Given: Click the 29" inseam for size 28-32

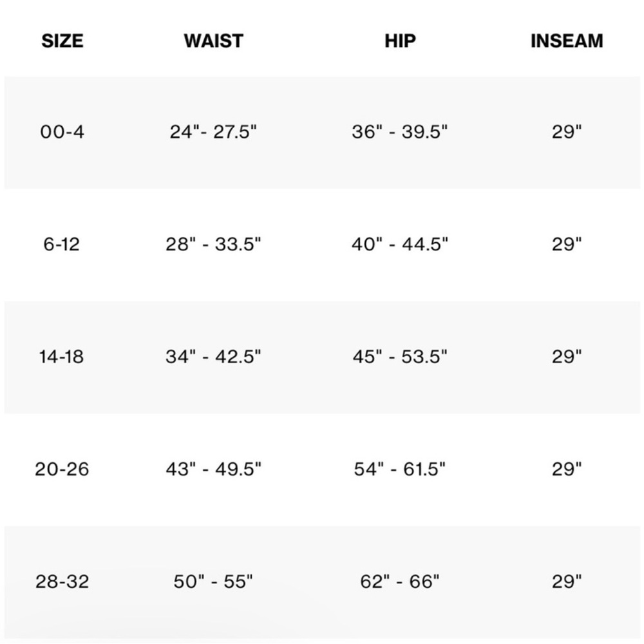Looking at the screenshot, I should point(567,582).
